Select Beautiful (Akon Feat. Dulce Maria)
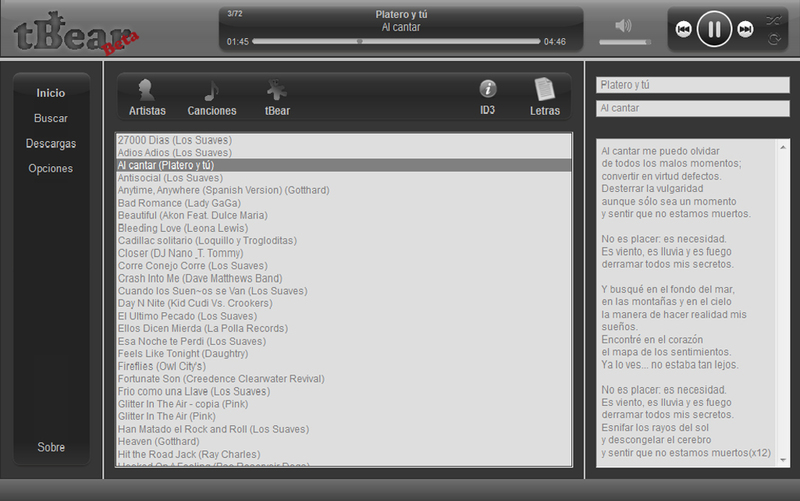Image resolution: width=800 pixels, height=501 pixels. 344,215
